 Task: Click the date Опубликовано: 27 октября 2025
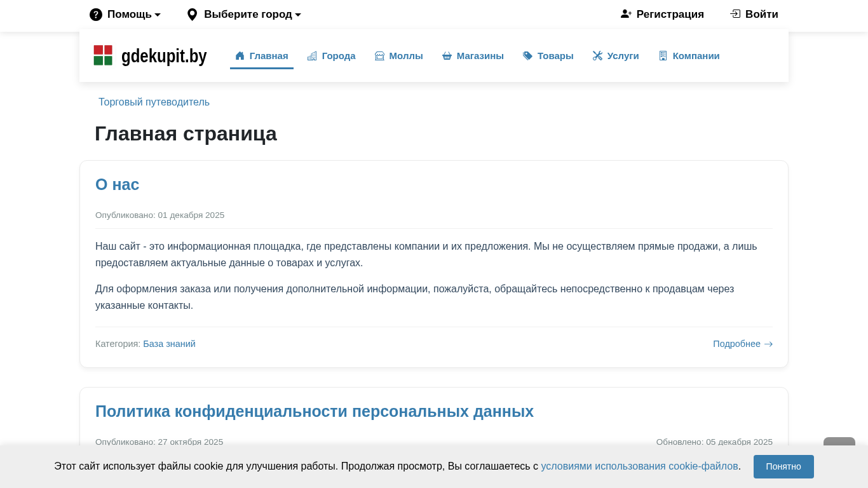coord(159,442)
